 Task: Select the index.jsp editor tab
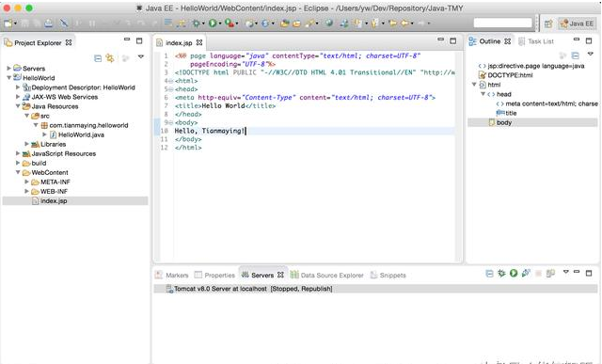coord(179,43)
